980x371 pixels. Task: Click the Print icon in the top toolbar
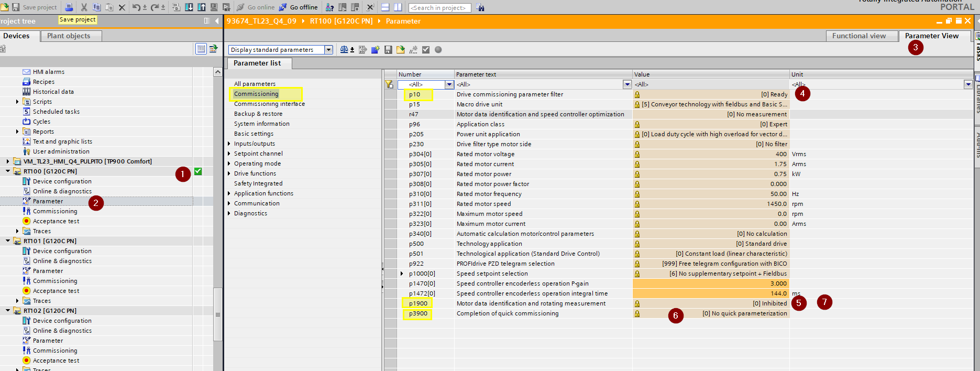pyautogui.click(x=69, y=7)
